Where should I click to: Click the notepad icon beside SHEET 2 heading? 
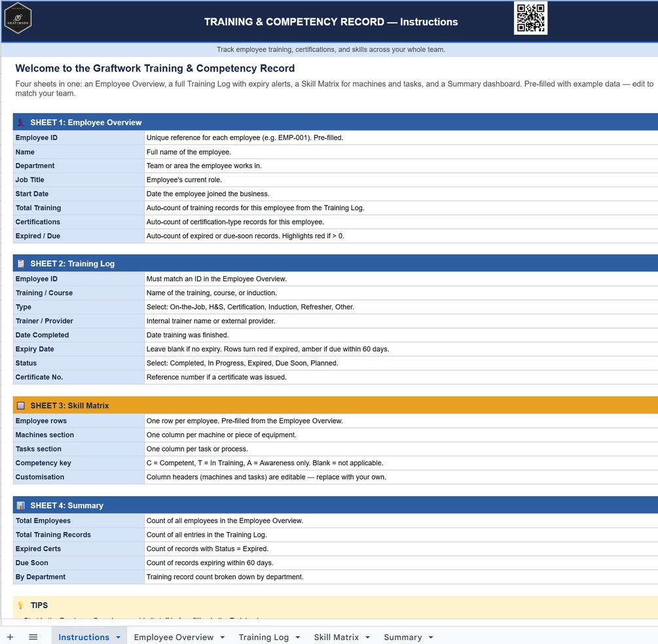pos(20,264)
